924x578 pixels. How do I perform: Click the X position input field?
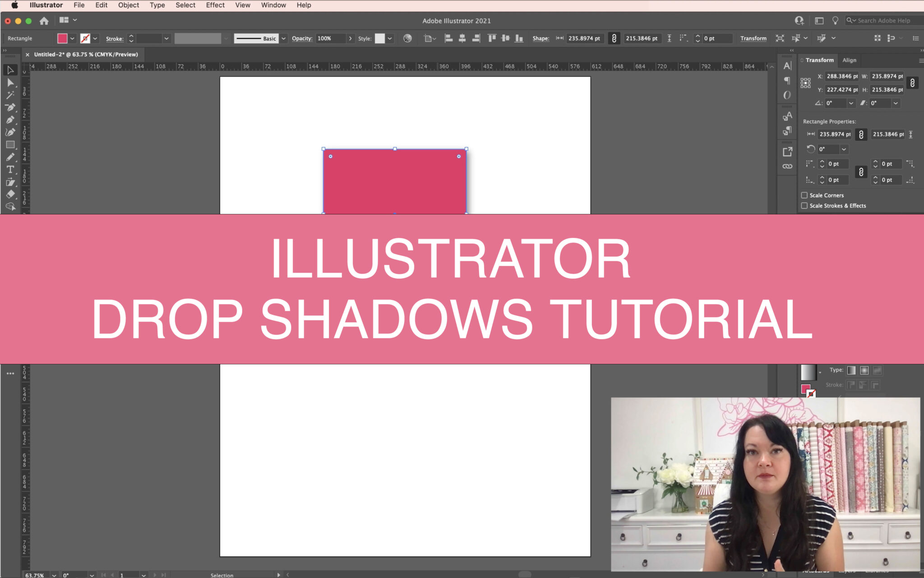(x=841, y=76)
